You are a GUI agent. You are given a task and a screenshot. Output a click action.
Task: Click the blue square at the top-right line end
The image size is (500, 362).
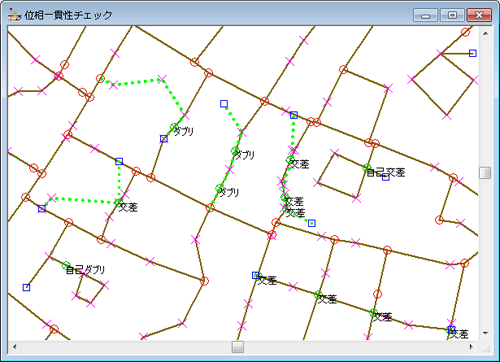473,53
